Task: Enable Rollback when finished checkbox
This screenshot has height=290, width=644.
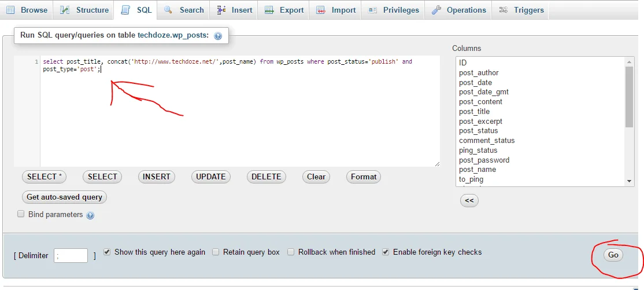Action: point(291,252)
